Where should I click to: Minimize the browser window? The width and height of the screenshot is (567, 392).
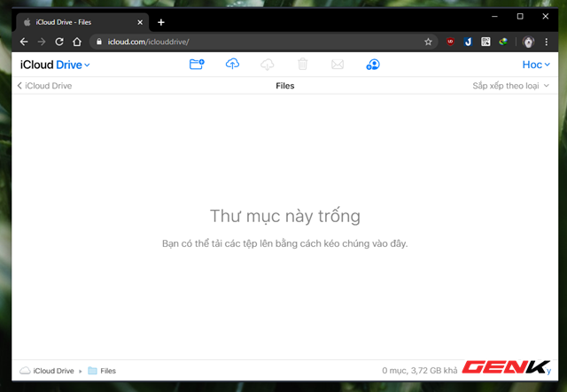click(494, 16)
